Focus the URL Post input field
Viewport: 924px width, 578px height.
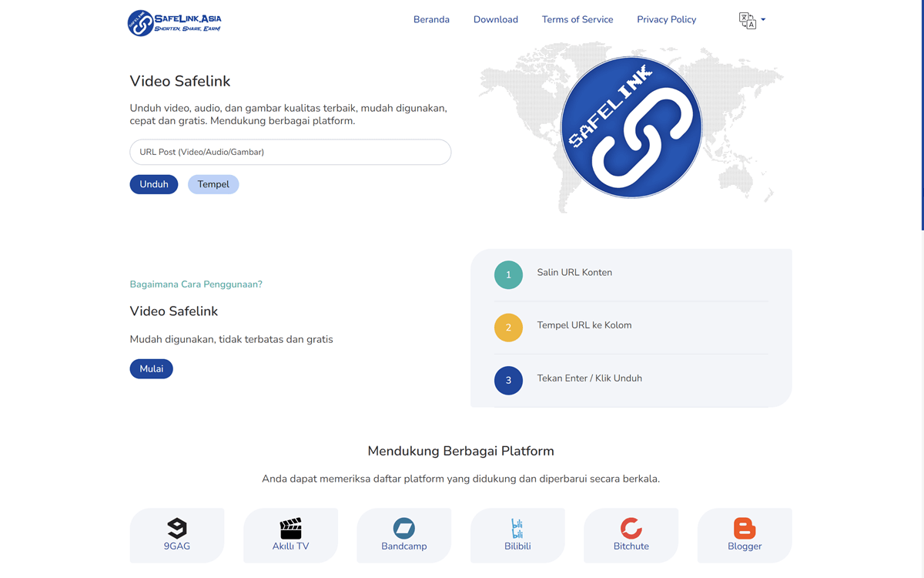pyautogui.click(x=290, y=152)
